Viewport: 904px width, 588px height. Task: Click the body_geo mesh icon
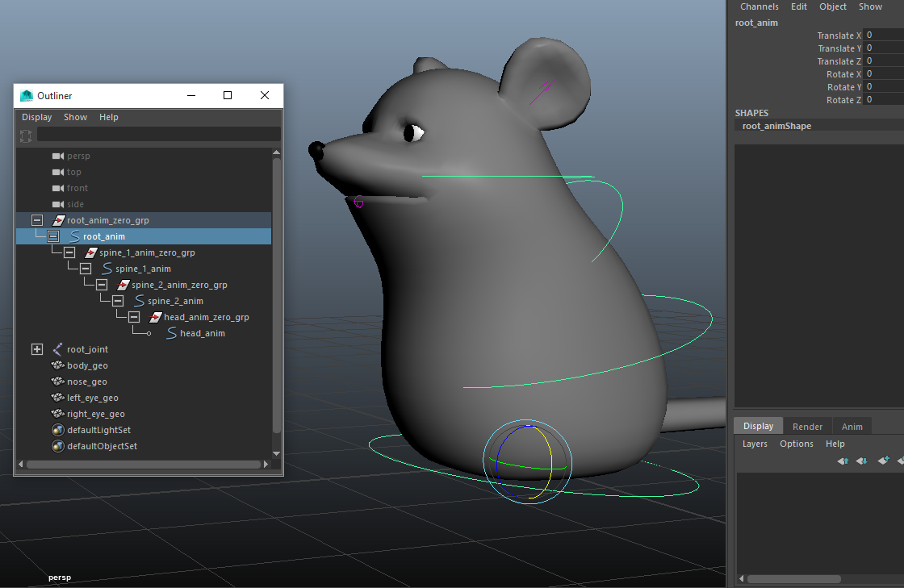57,365
